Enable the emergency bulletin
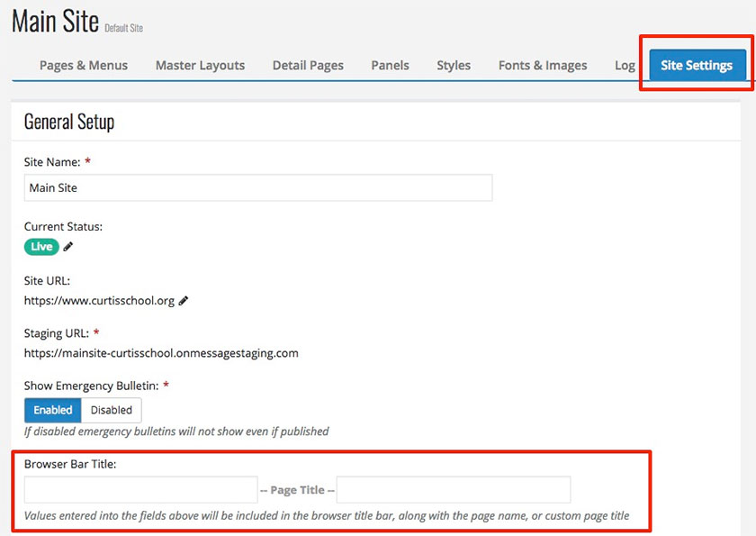756x536 pixels. pyautogui.click(x=53, y=410)
